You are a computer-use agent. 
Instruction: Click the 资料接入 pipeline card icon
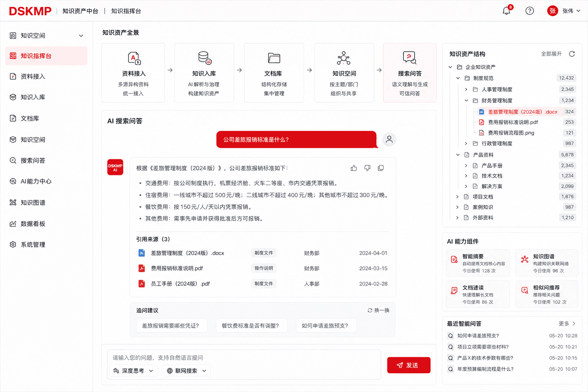[134, 58]
